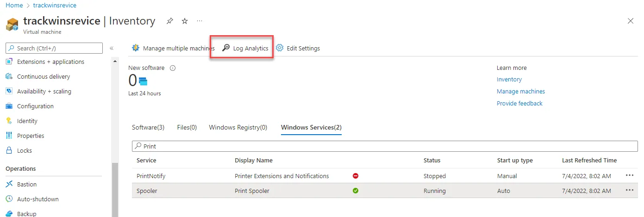This screenshot has height=217, width=644.
Task: Switch to the Windows Registry(0) tab
Action: 238,127
